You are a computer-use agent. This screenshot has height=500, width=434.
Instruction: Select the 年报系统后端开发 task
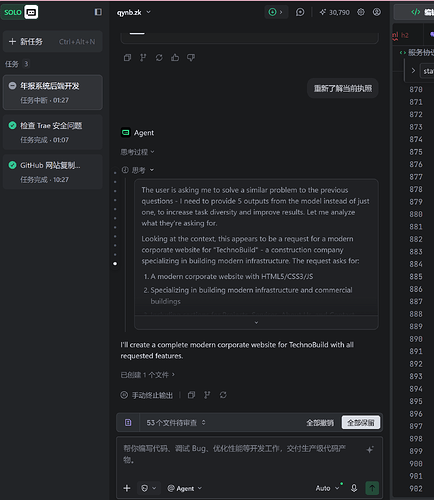[53, 92]
